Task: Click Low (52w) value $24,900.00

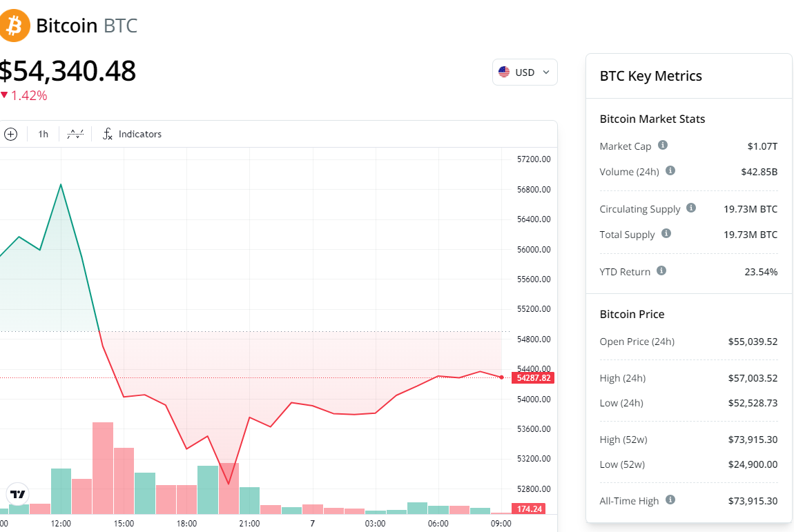Action: pyautogui.click(x=753, y=464)
